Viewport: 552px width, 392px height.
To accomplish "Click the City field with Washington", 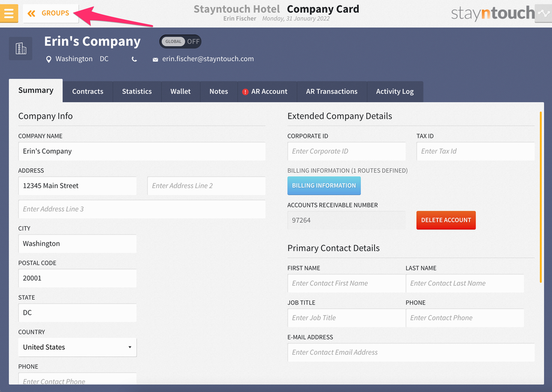I will (77, 243).
